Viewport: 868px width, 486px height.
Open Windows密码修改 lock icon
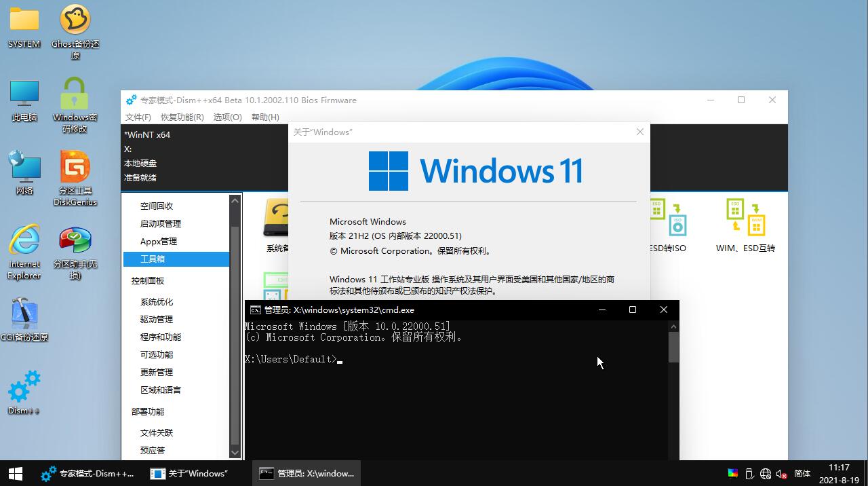click(75, 94)
